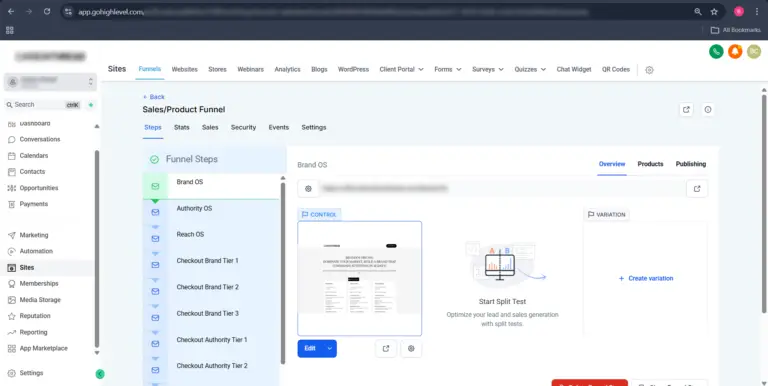768x386 pixels.
Task: Switch to the Products tab
Action: [650, 164]
